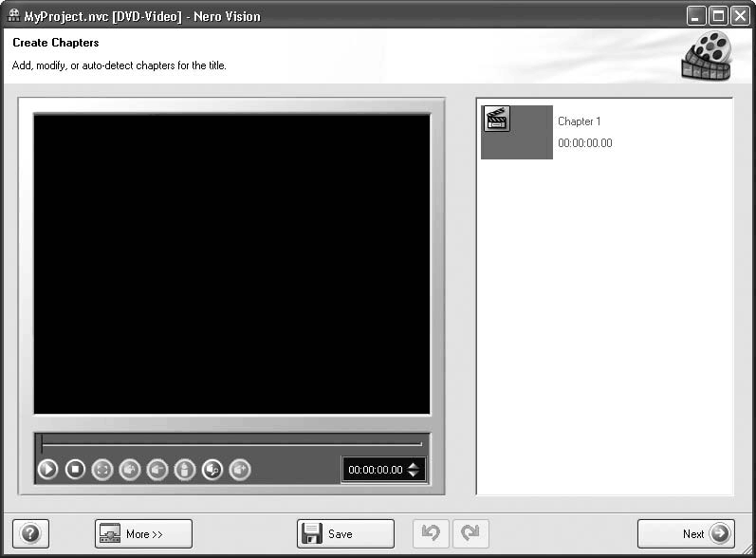Decrease the timecode with the down arrow
The width and height of the screenshot is (756, 558).
[413, 474]
